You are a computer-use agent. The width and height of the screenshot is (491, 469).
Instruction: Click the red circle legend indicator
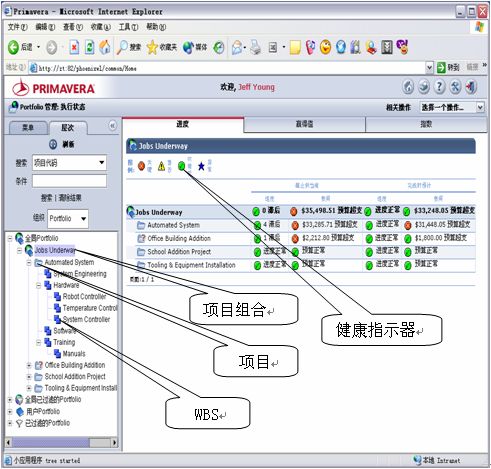tap(141, 166)
